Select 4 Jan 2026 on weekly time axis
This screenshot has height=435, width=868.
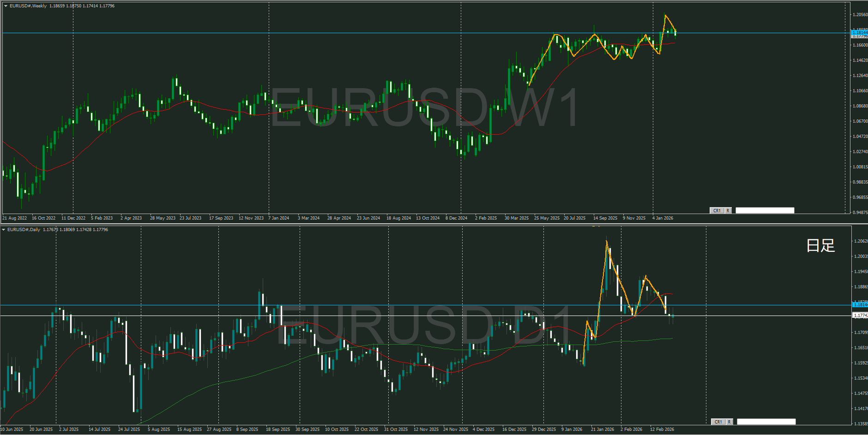[663, 218]
